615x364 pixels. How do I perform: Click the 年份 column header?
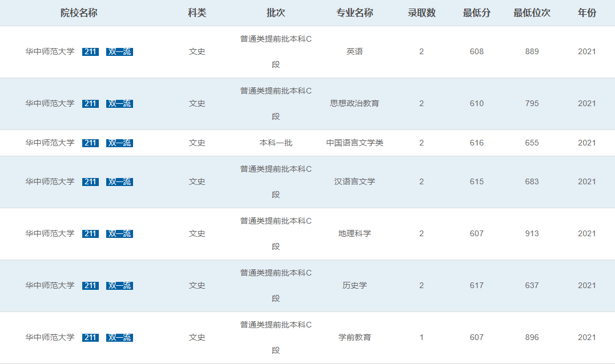pos(587,13)
